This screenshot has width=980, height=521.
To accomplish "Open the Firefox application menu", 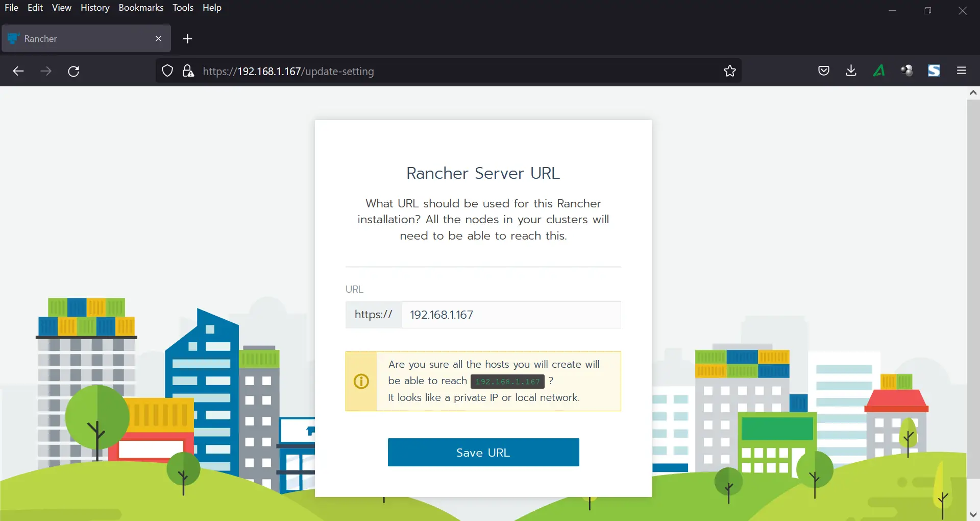I will point(962,70).
